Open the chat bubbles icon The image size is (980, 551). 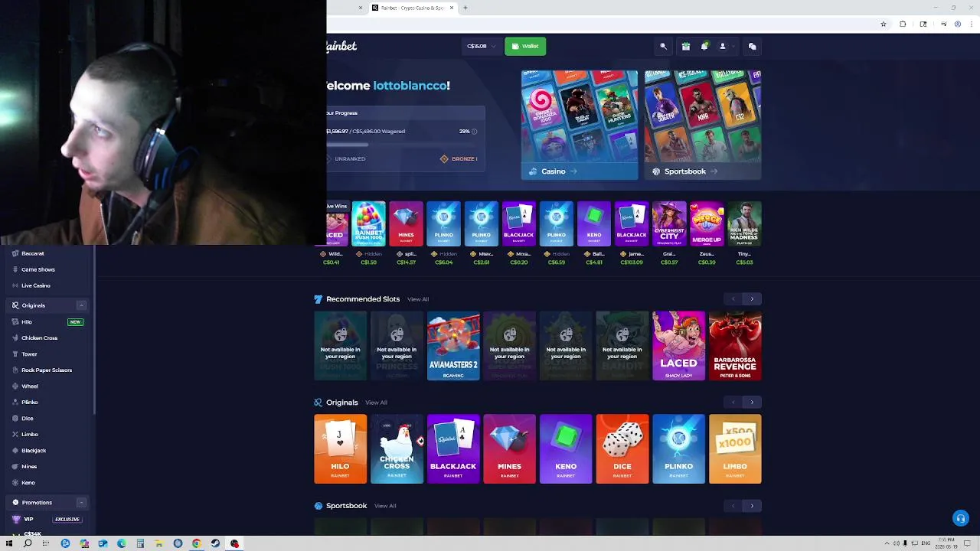(753, 46)
